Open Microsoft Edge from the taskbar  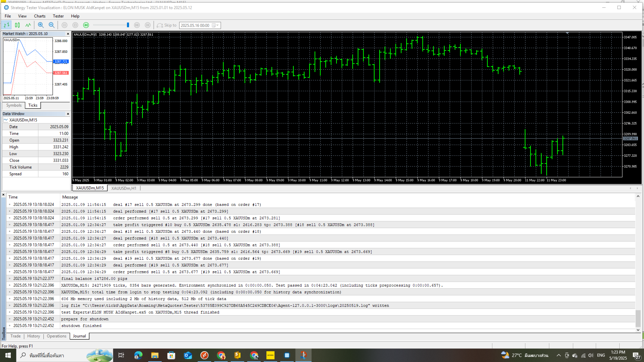click(x=138, y=355)
